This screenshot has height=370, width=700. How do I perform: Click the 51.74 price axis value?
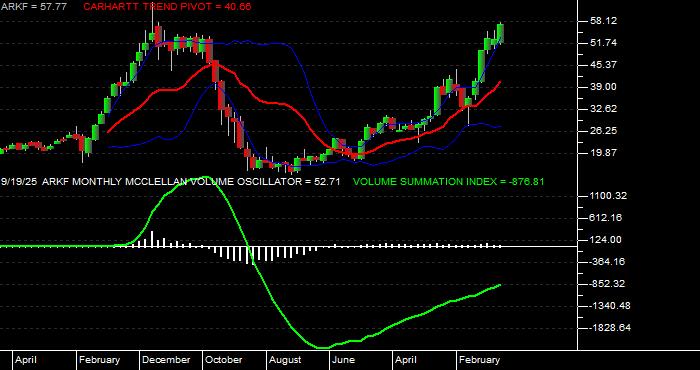(604, 43)
